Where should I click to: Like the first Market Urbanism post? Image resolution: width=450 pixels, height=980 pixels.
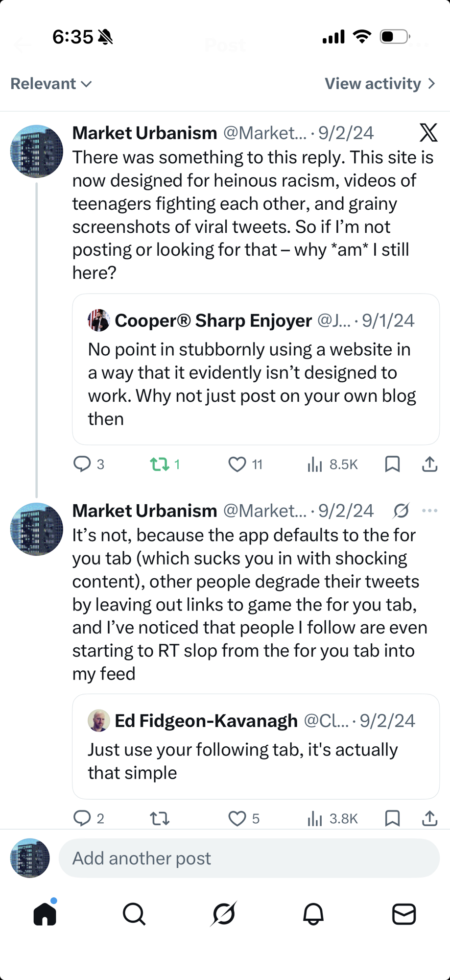pyautogui.click(x=237, y=464)
